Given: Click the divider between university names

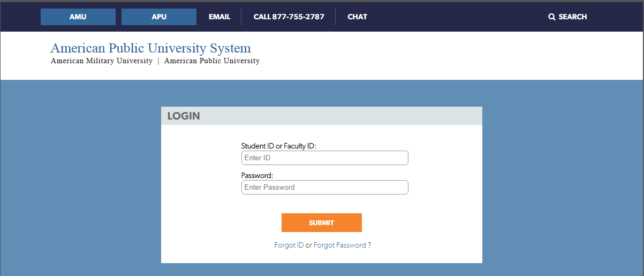Looking at the screenshot, I should [x=158, y=61].
